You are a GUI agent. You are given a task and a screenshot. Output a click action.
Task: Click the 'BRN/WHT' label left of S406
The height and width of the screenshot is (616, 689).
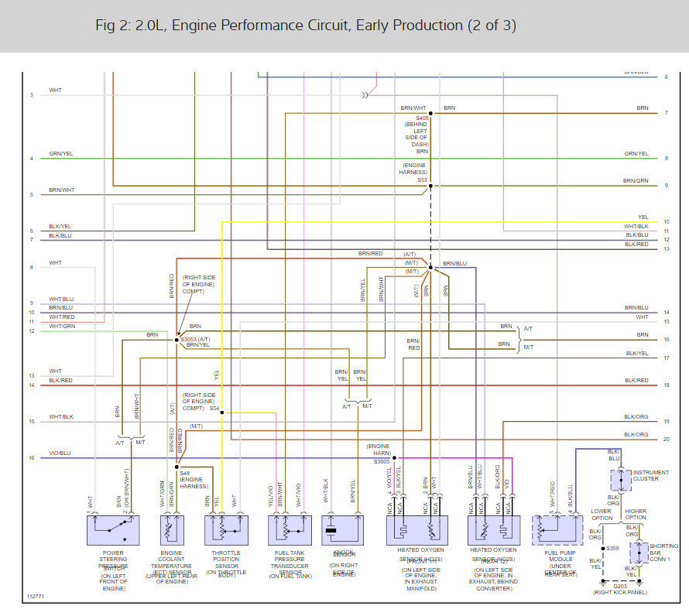(413, 108)
